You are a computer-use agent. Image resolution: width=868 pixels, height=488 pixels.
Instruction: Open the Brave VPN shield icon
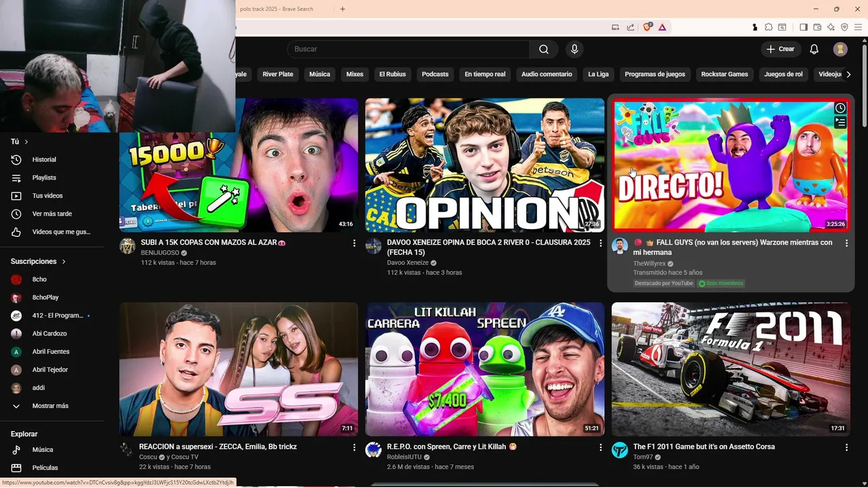[844, 27]
